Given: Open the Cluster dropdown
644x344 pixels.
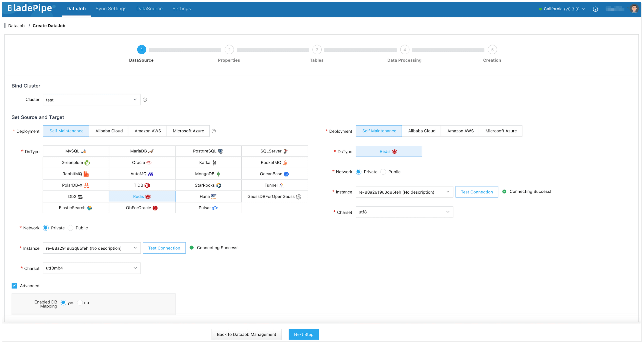Looking at the screenshot, I should tap(91, 100).
